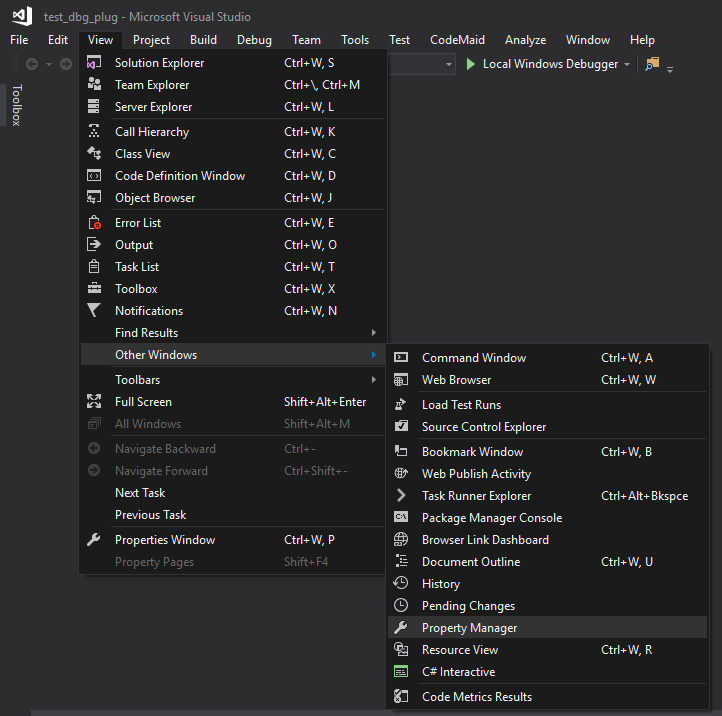The image size is (722, 716).
Task: Open the Project menu
Action: pos(151,40)
